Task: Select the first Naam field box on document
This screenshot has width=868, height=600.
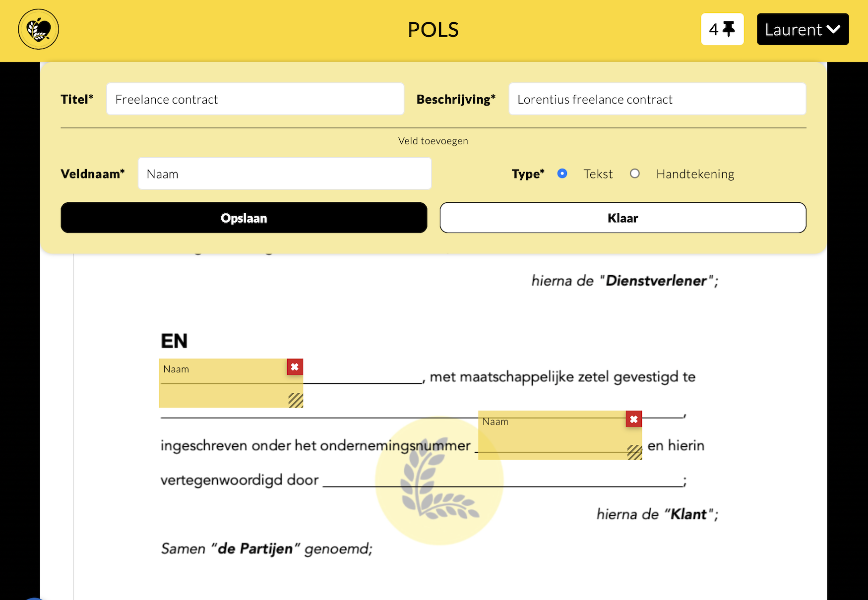Action: pos(223,383)
